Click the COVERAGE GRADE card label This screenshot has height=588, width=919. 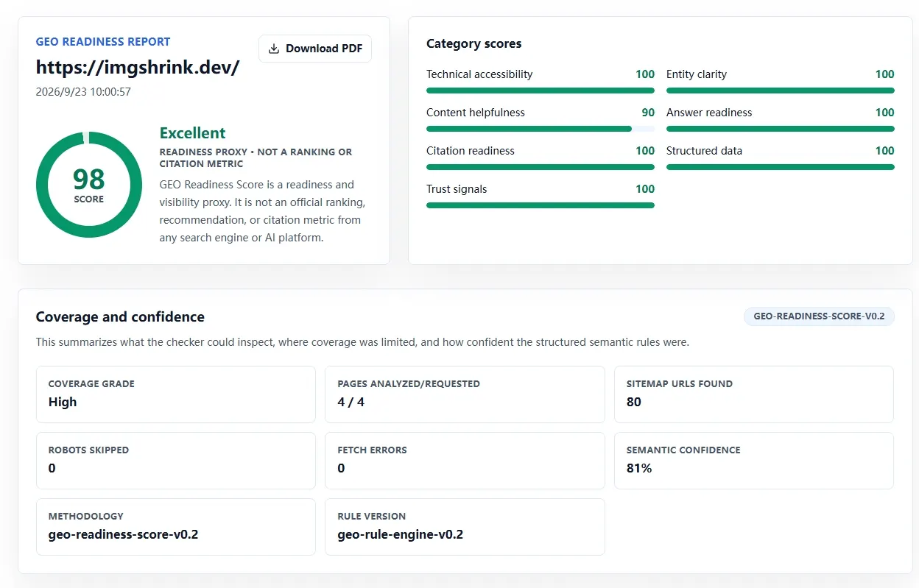[91, 383]
